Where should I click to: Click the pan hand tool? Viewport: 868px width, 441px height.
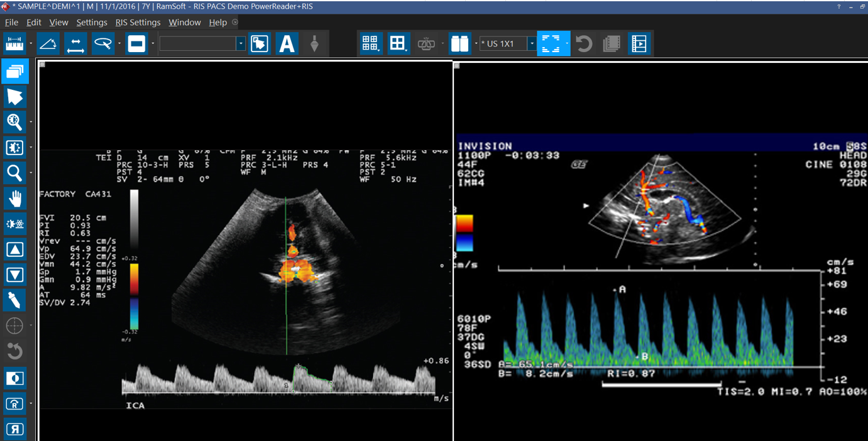pos(15,199)
